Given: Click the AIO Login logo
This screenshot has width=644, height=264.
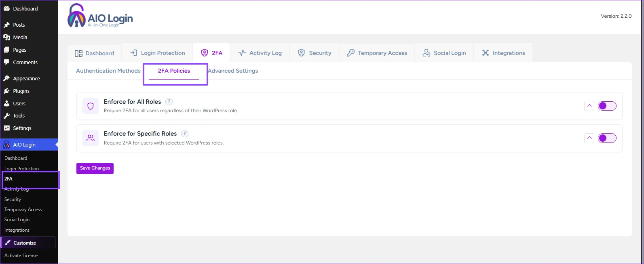Looking at the screenshot, I should (100, 16).
